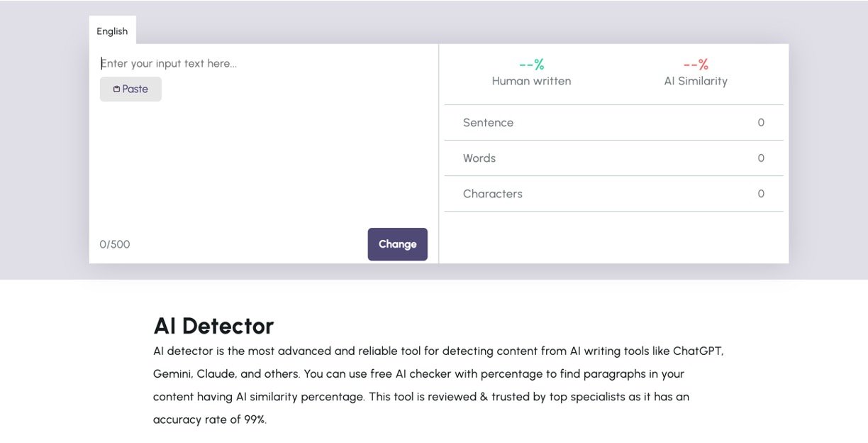Click the clipboard icon on the Paste button
Viewport: 868px width, 443px height.
coord(116,89)
